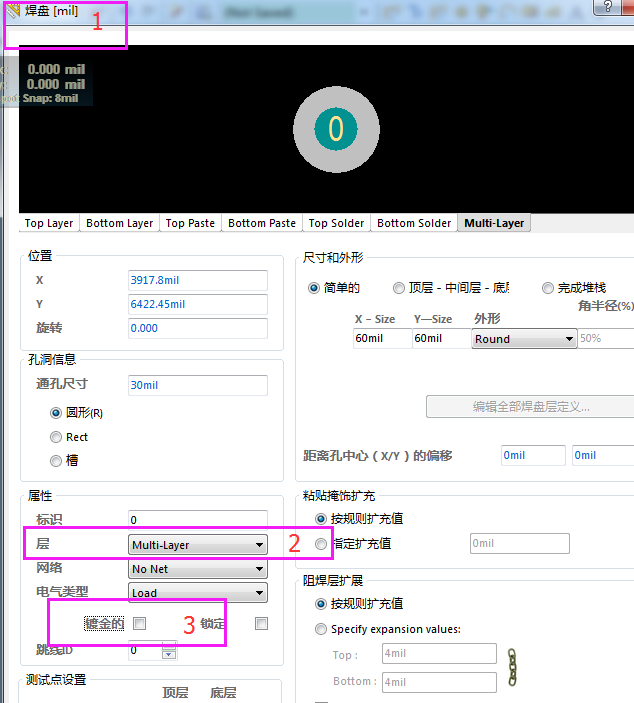Choose 顶层 - 中间层 - 底层 size mode
This screenshot has height=703, width=634.
pos(399,288)
